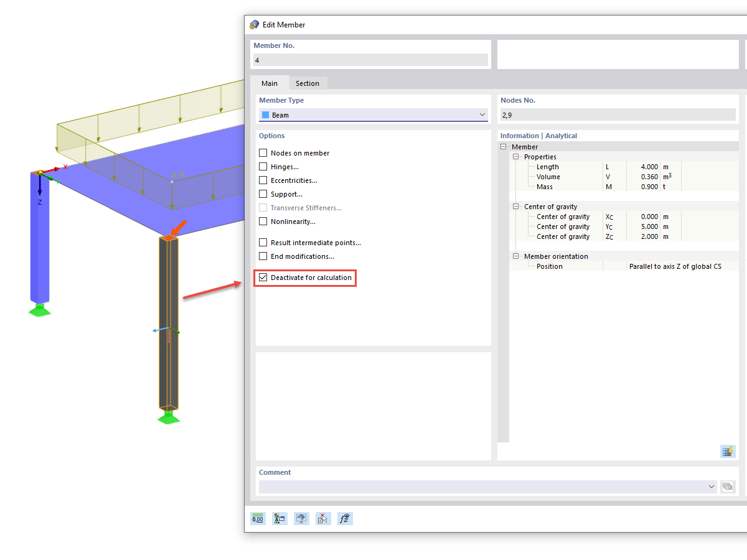This screenshot has height=560, width=747.
Task: Open the display properties color-label icon
Action: pyautogui.click(x=280, y=518)
